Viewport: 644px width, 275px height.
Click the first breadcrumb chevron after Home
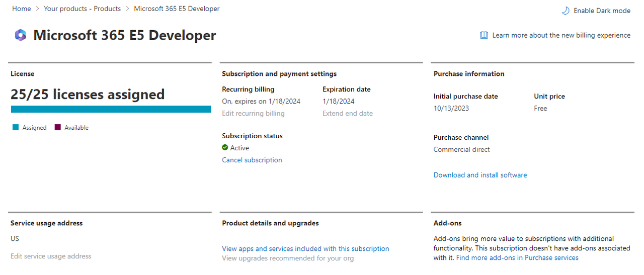pos(37,9)
